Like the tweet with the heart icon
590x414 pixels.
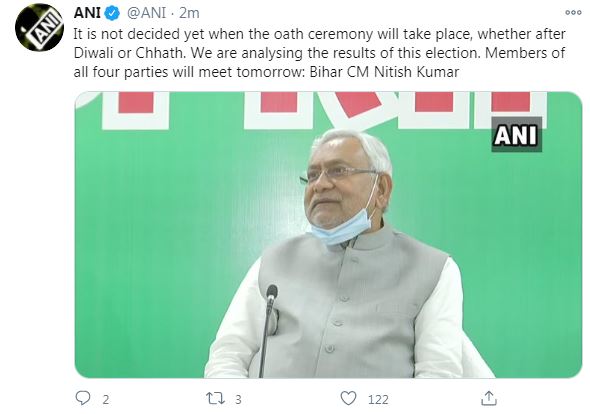[348, 398]
